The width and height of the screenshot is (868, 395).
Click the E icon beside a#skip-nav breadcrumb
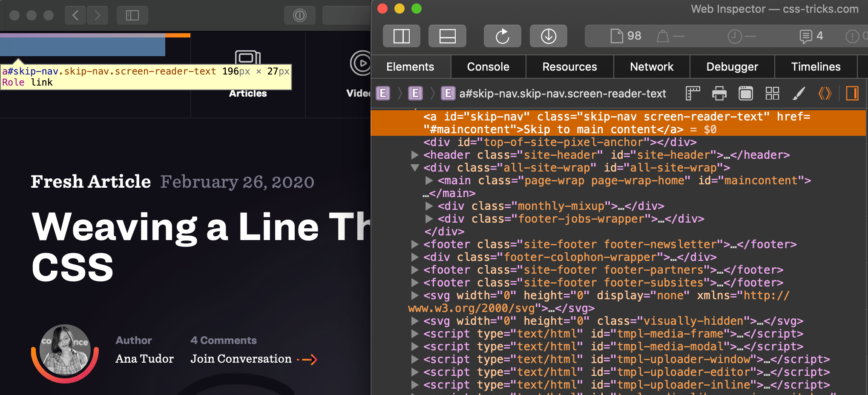tap(448, 93)
